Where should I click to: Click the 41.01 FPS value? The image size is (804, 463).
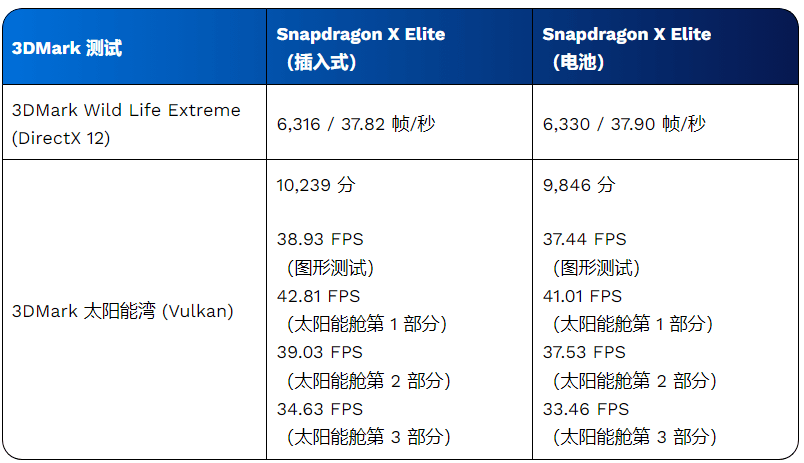(584, 296)
